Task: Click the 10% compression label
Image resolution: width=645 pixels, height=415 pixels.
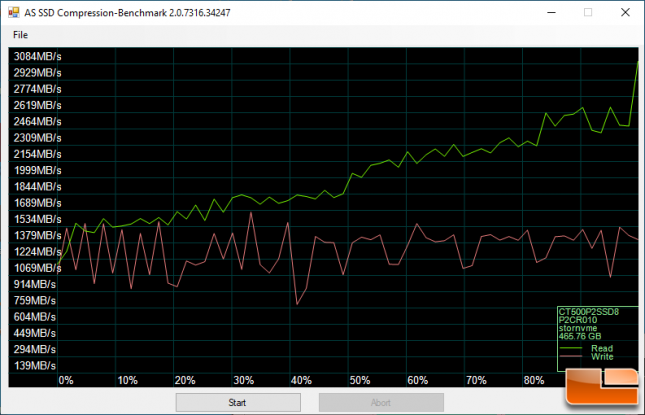Action: click(x=128, y=380)
